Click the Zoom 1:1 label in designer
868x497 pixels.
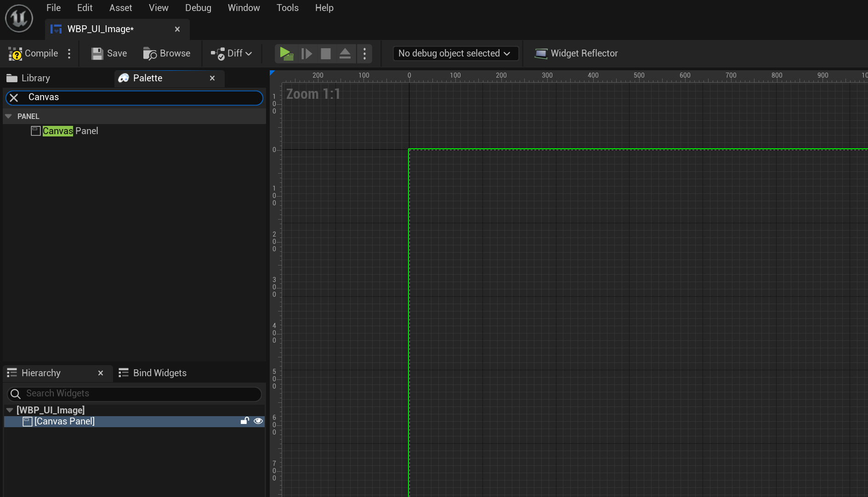pos(313,94)
